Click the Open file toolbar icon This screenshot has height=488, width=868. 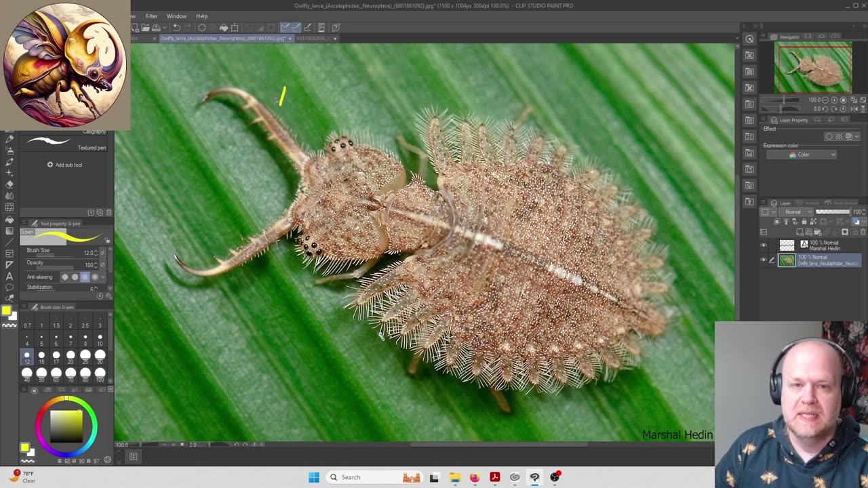pyautogui.click(x=145, y=28)
